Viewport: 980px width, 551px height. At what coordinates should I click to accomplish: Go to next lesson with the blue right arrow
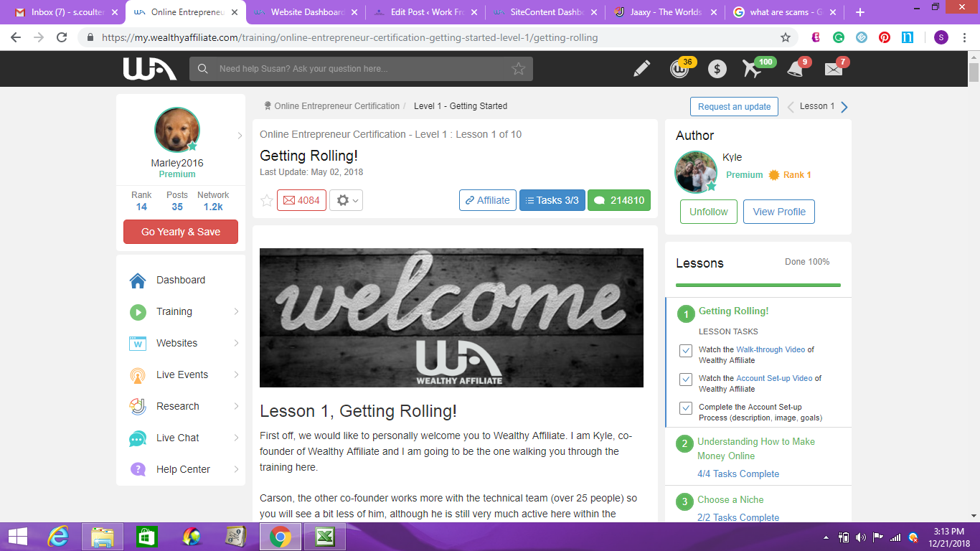point(844,107)
